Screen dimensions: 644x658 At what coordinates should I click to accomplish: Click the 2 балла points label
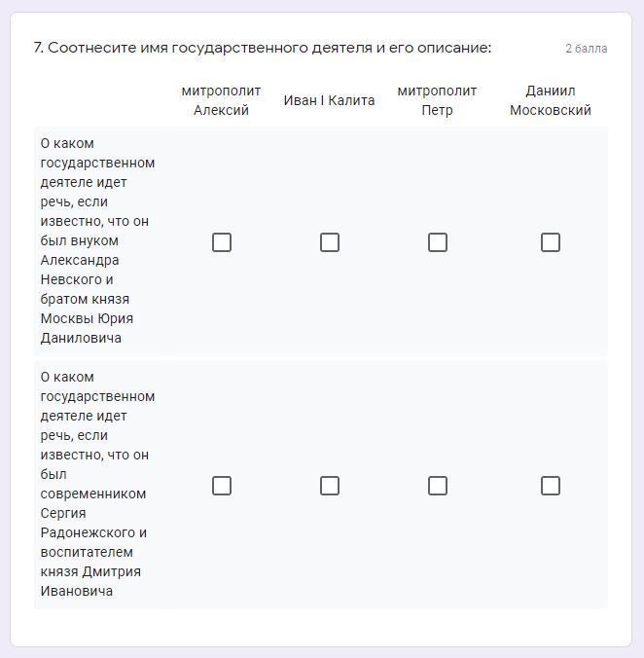coord(586,49)
